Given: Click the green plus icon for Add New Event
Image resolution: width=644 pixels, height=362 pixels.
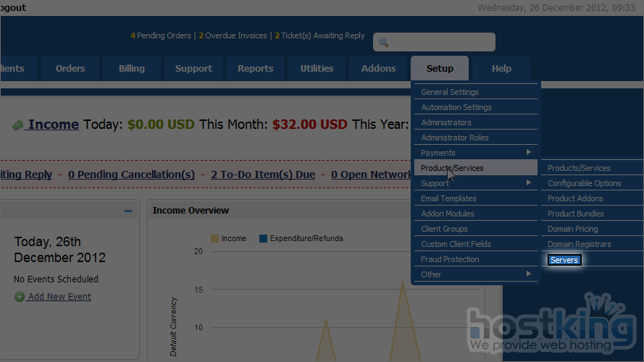Looking at the screenshot, I should tap(20, 297).
